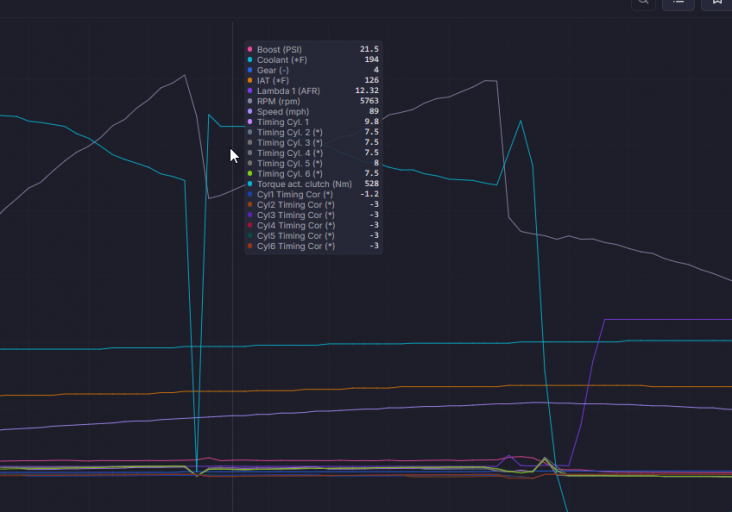The image size is (732, 512).
Task: Click the green Timing Cyl. 6 legend dot
Action: 250,174
